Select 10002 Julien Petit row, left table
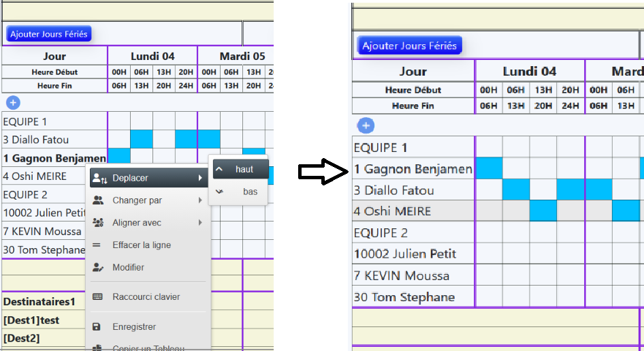Viewport: 644px width, 351px height. click(x=44, y=213)
